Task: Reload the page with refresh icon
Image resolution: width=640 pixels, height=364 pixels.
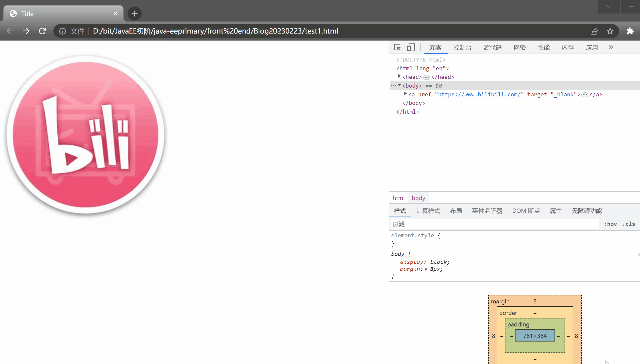Action: coord(42,31)
